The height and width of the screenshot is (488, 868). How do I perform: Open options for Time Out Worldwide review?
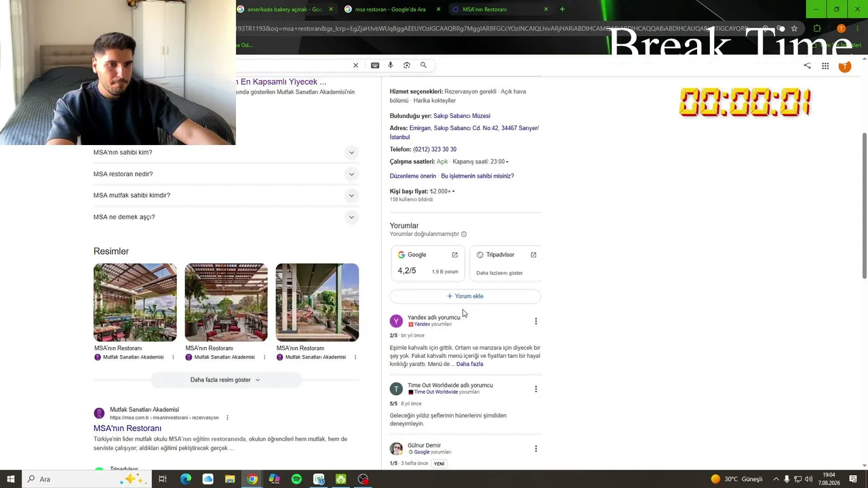click(x=536, y=389)
